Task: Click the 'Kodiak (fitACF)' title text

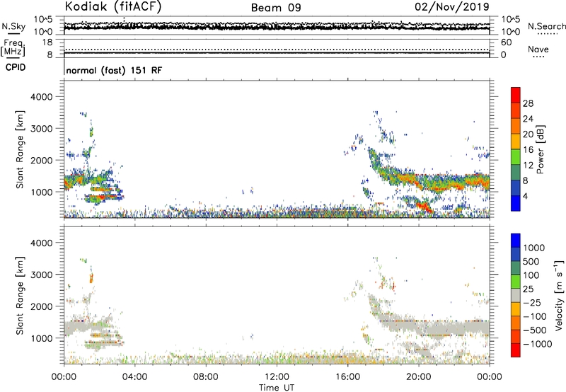Action: pyautogui.click(x=113, y=6)
